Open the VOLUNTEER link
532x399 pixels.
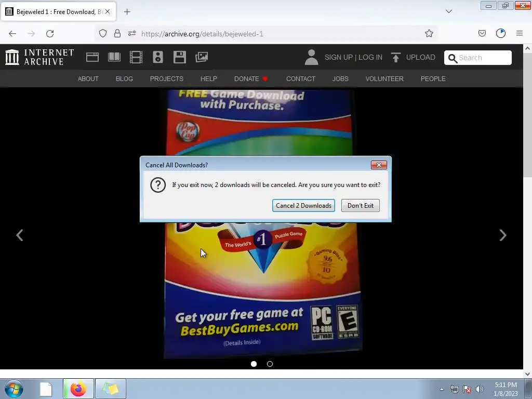point(384,79)
